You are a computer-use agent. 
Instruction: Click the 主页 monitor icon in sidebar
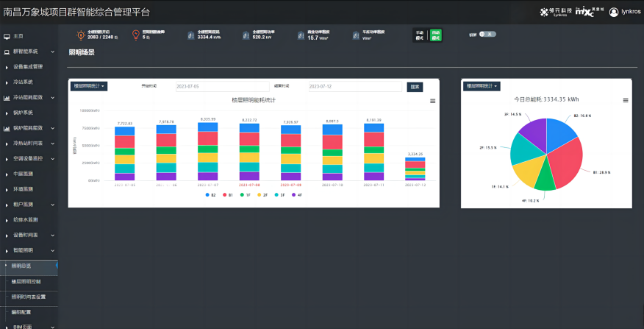coord(7,36)
